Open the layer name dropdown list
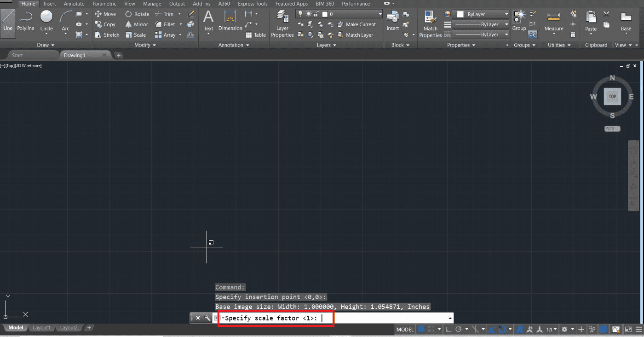This screenshot has height=337, width=644. (x=339, y=14)
